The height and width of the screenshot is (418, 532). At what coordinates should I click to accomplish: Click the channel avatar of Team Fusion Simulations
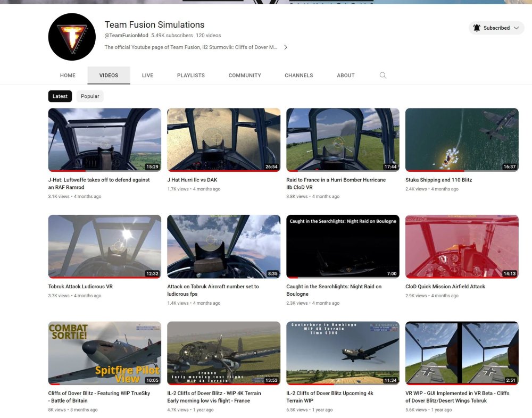72,37
